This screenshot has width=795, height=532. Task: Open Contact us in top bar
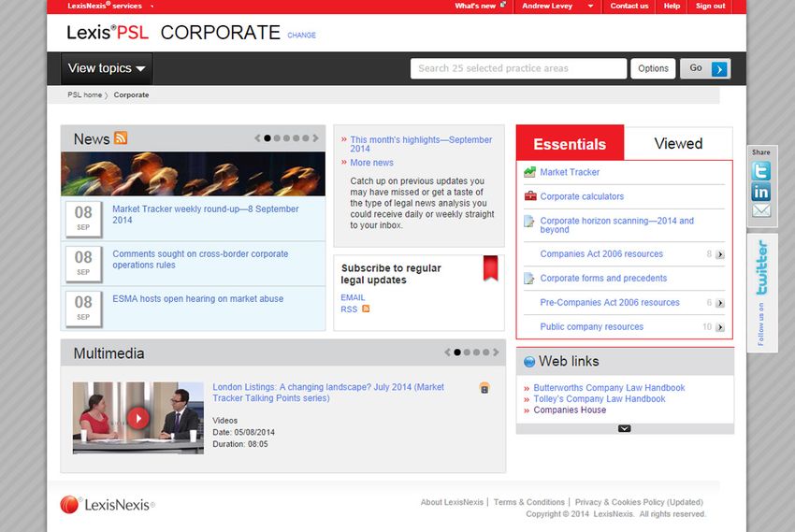pos(629,7)
